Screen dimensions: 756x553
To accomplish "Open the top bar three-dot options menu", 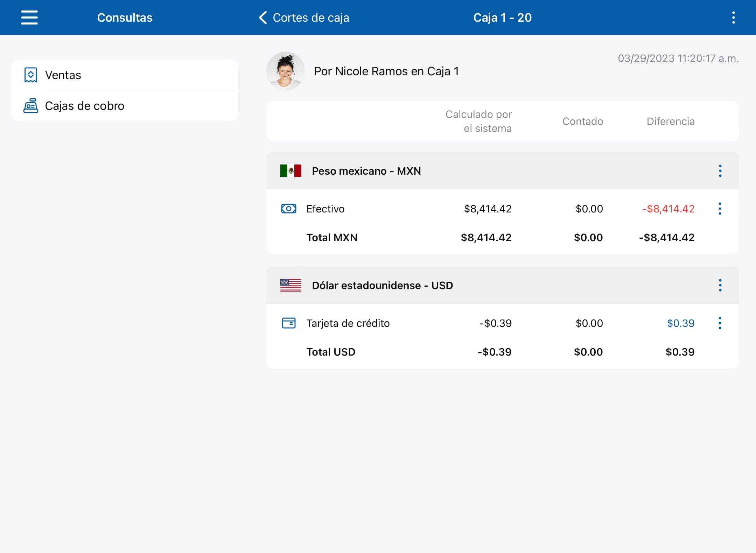I will [x=733, y=17].
